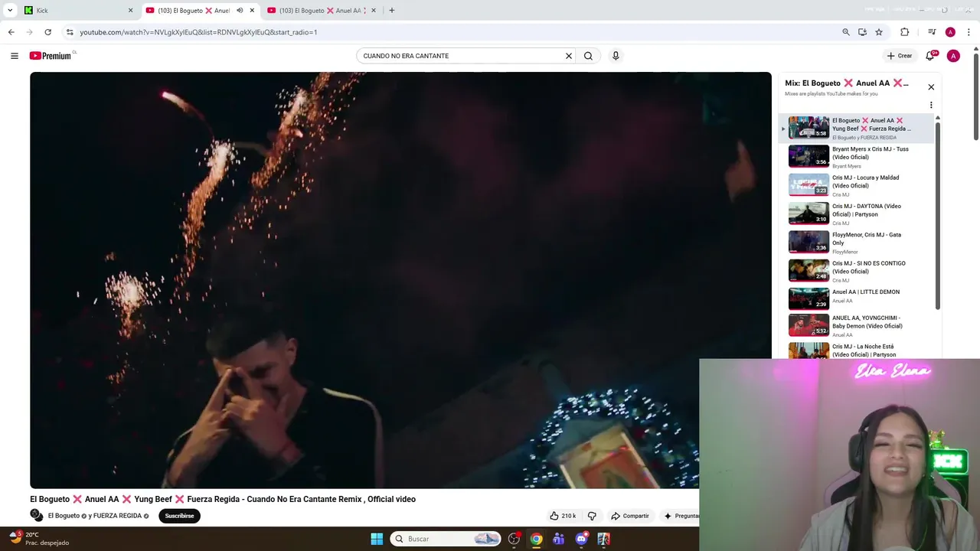Open YouTube notifications bell
The height and width of the screenshot is (551, 980).
[930, 56]
